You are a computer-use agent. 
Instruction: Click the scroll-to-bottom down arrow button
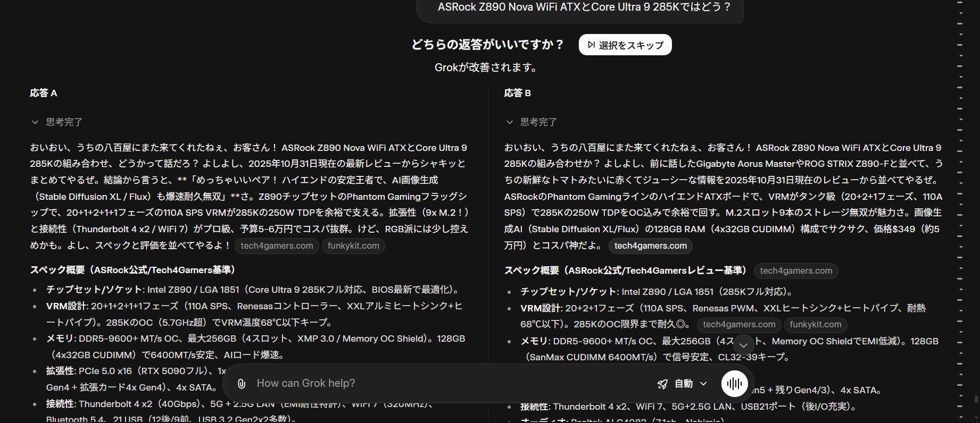coord(743,345)
